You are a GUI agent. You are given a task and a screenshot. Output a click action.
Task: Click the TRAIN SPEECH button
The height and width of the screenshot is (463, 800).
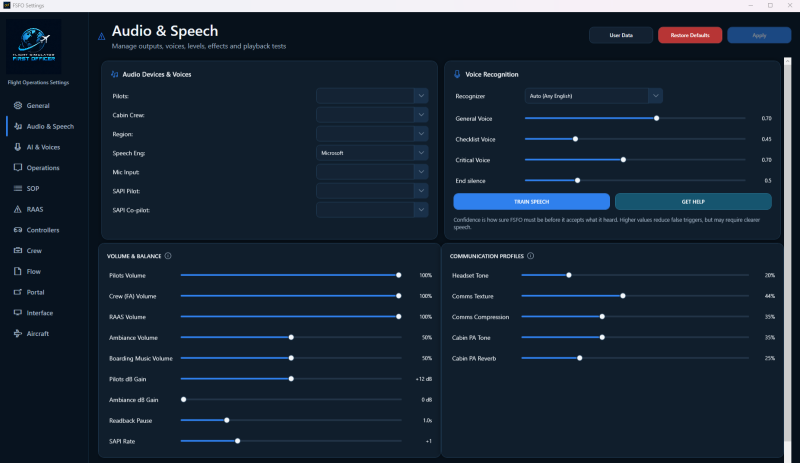[x=532, y=202]
